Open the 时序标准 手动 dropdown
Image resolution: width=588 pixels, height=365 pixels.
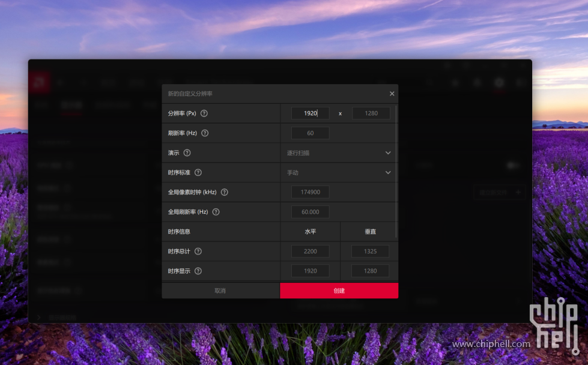tap(338, 172)
